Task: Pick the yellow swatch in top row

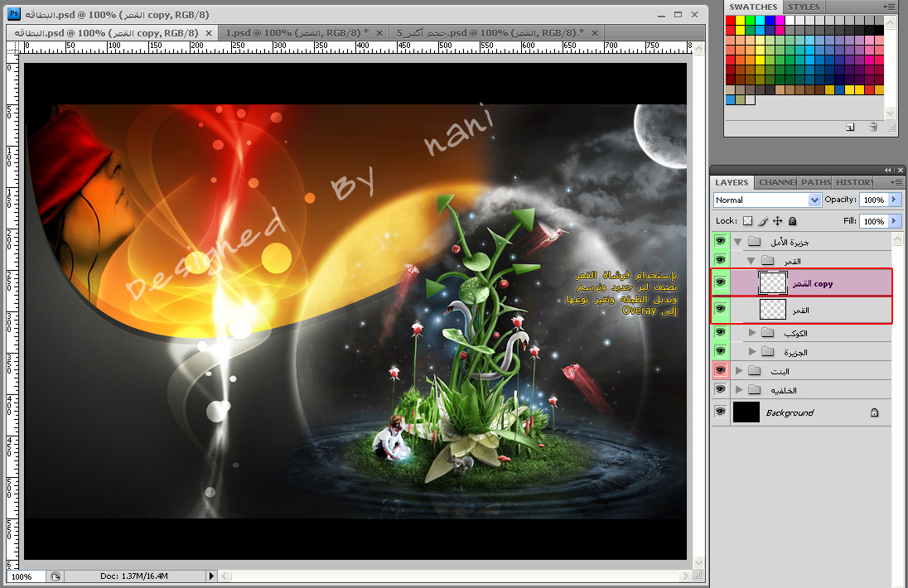Action: [x=740, y=20]
